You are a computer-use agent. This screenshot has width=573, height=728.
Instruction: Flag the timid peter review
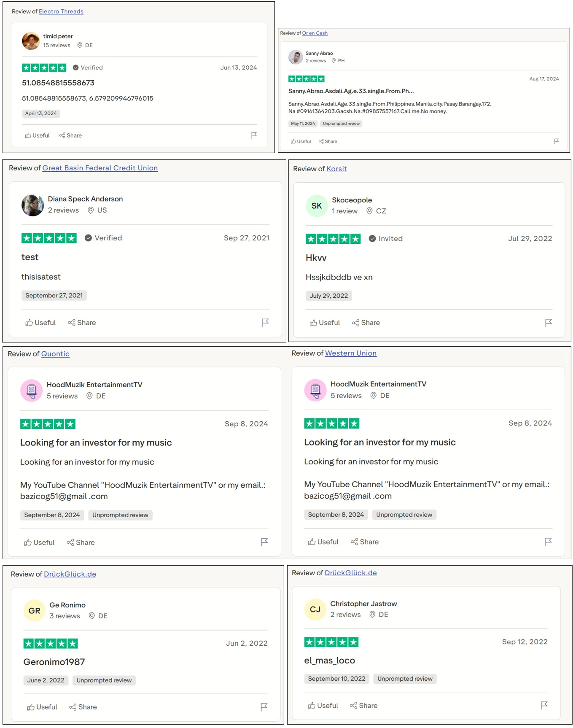(x=254, y=135)
